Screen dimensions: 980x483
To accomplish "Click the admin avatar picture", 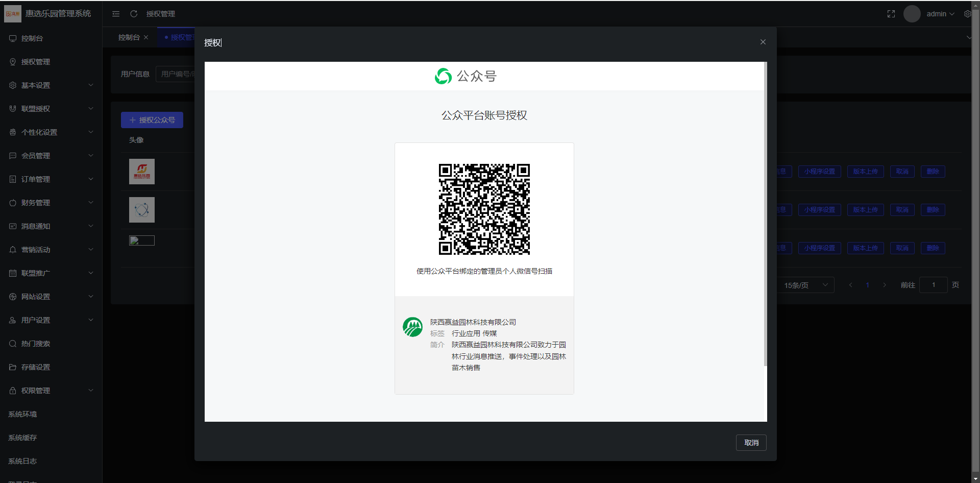I will [912, 14].
